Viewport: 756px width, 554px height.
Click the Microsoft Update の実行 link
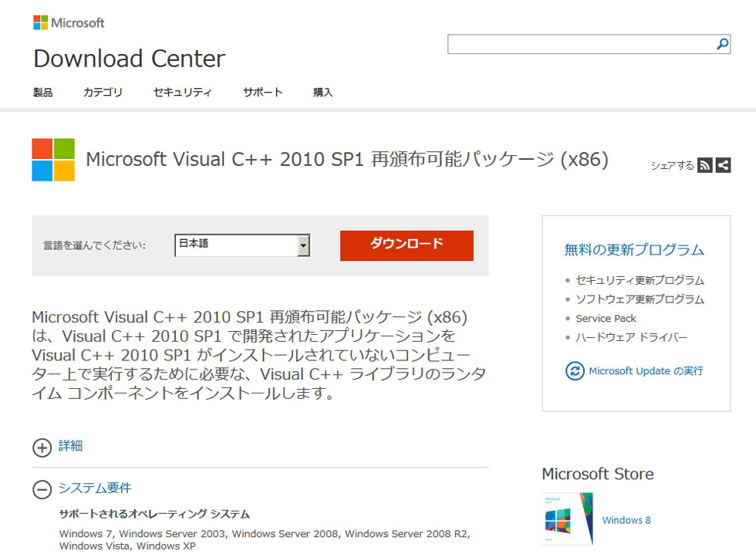click(x=646, y=371)
